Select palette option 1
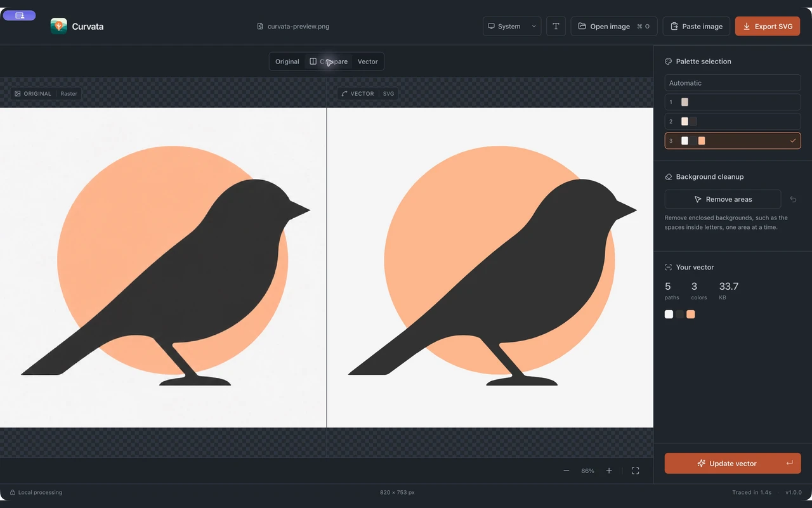Image resolution: width=812 pixels, height=508 pixels. (x=733, y=102)
